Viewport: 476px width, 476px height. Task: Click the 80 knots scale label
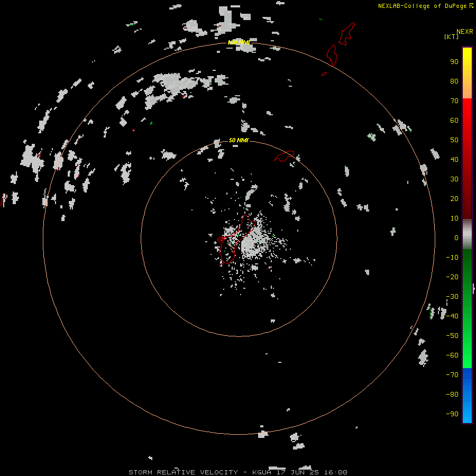point(454,81)
